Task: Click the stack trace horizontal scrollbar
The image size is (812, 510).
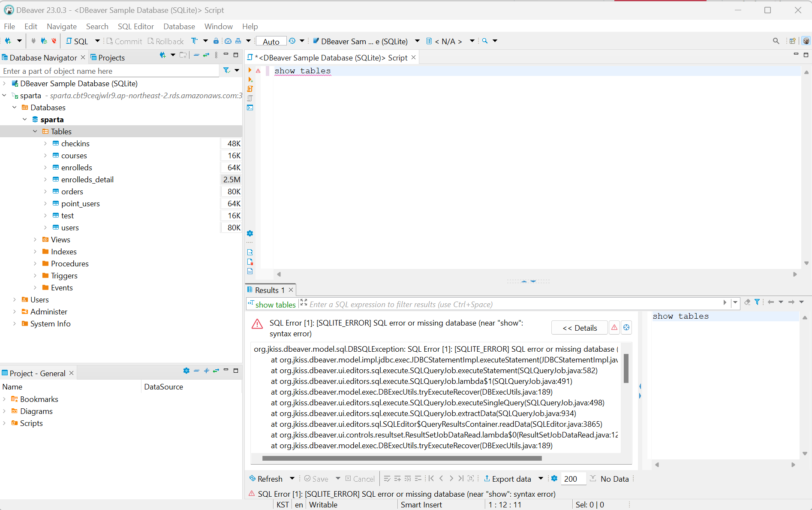Action: (x=402, y=458)
